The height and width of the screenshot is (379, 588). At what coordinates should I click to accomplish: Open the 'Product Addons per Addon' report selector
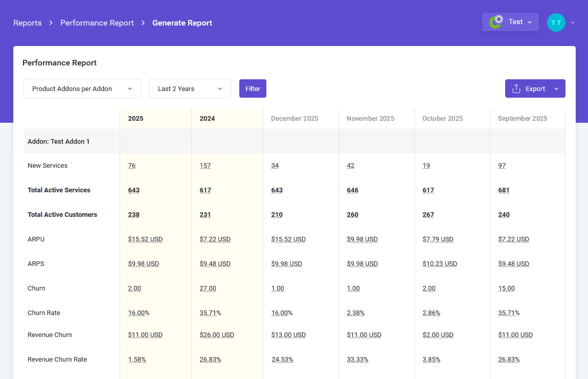coord(82,88)
